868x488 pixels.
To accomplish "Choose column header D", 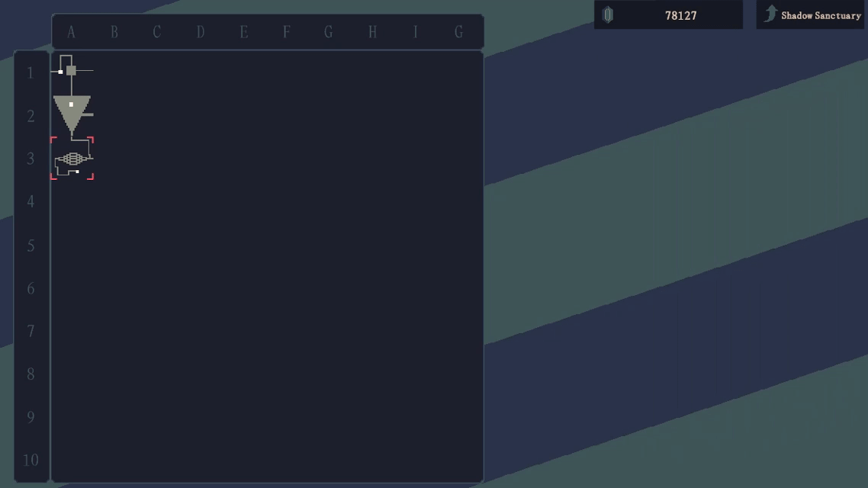I will (201, 32).
